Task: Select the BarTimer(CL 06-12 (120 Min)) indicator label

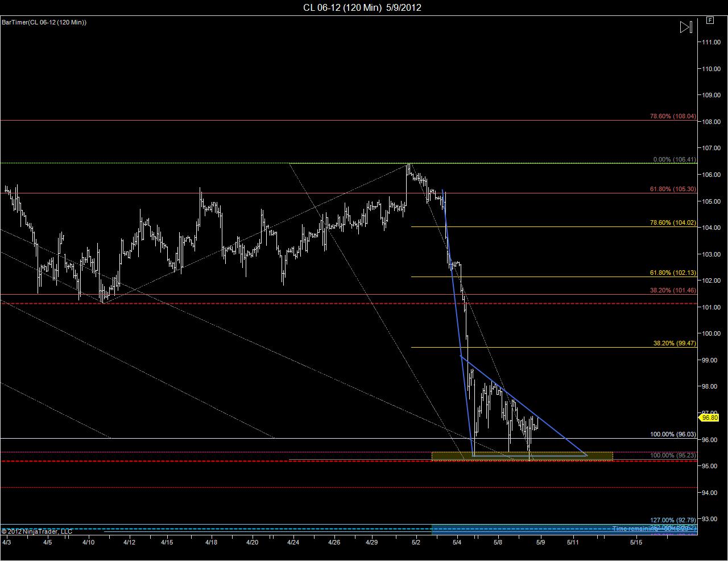Action: [44, 22]
